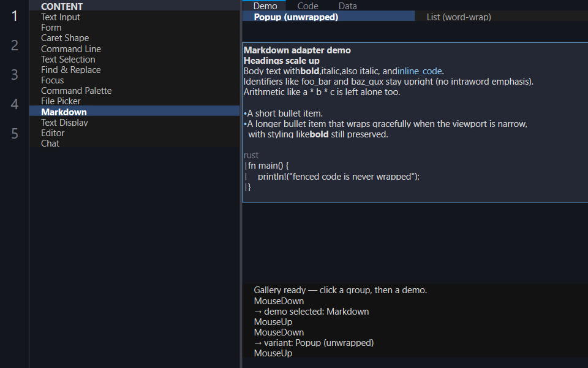Viewport: 588px width, 368px height.
Task: Switch to the Demo tab
Action: 265,6
